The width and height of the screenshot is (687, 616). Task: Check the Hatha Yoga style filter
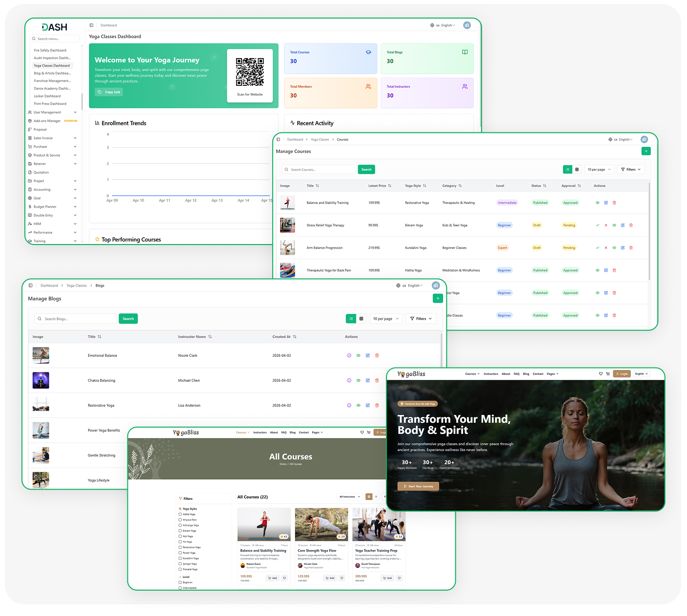[x=180, y=514]
